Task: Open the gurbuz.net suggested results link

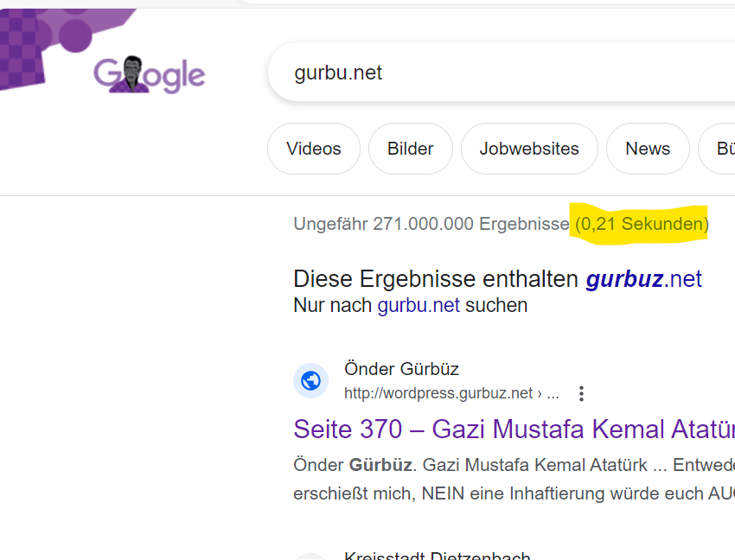Action: (643, 279)
